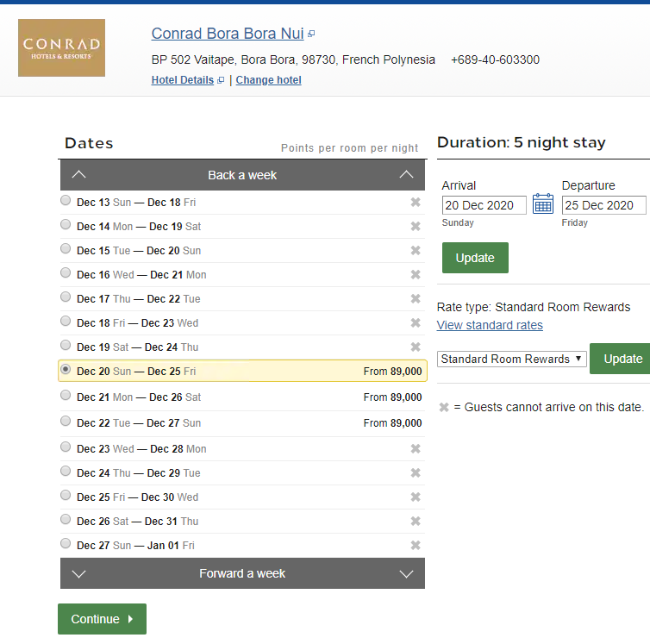
Task: Click the unavailable X icon for Dec 15 row
Action: click(x=416, y=250)
